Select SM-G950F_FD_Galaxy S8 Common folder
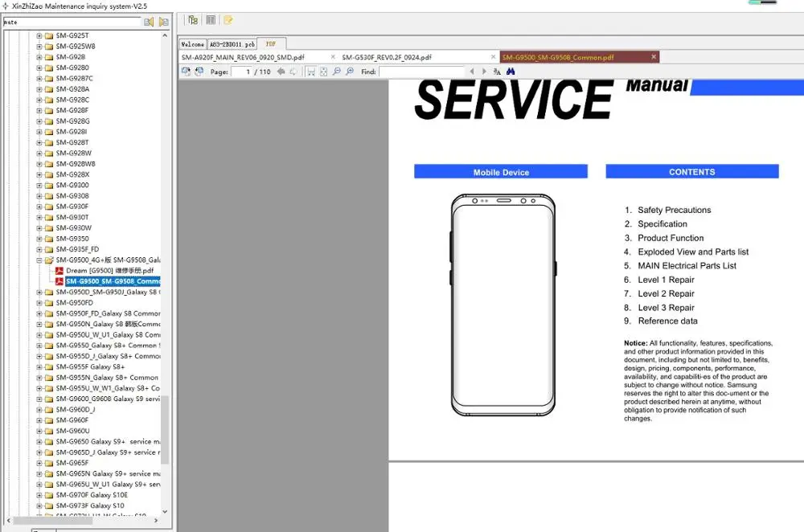The image size is (804, 532). coord(108,313)
